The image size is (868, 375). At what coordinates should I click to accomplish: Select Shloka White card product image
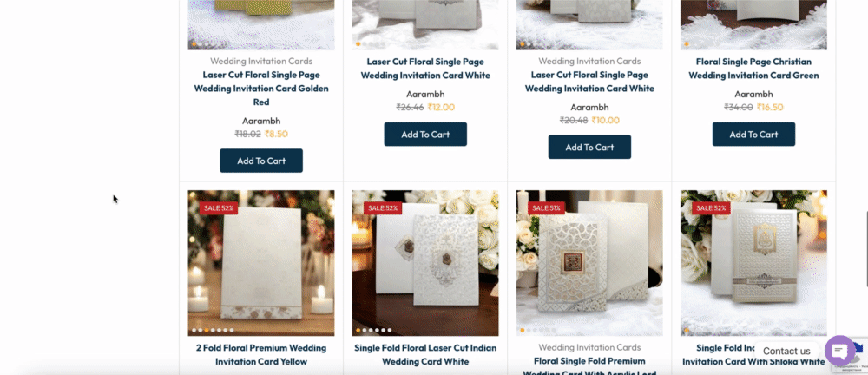click(753, 263)
